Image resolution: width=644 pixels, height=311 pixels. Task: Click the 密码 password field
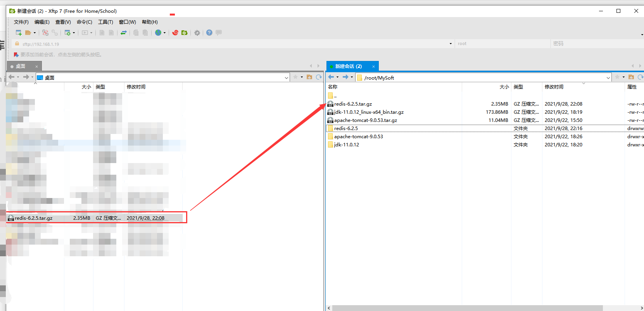pos(597,44)
